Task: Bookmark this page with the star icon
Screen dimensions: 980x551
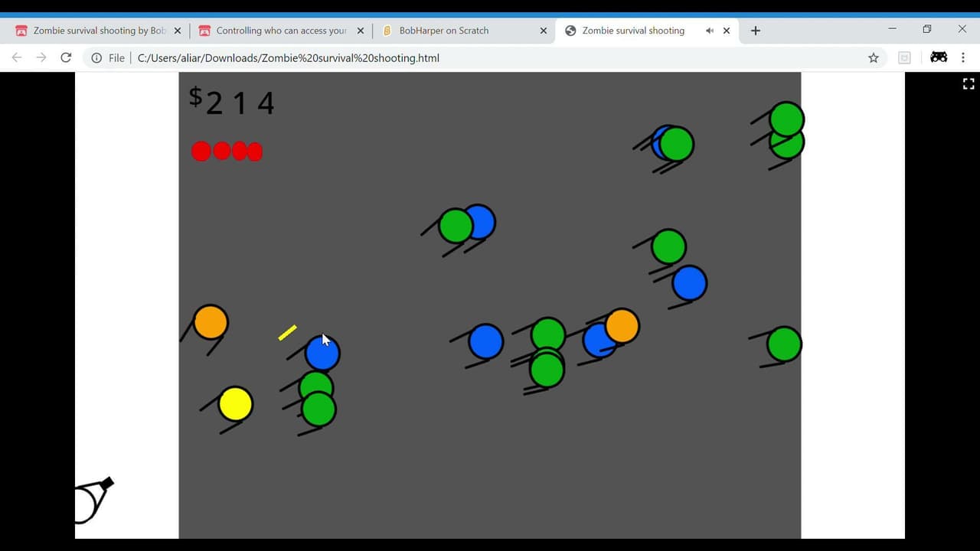Action: 873,57
